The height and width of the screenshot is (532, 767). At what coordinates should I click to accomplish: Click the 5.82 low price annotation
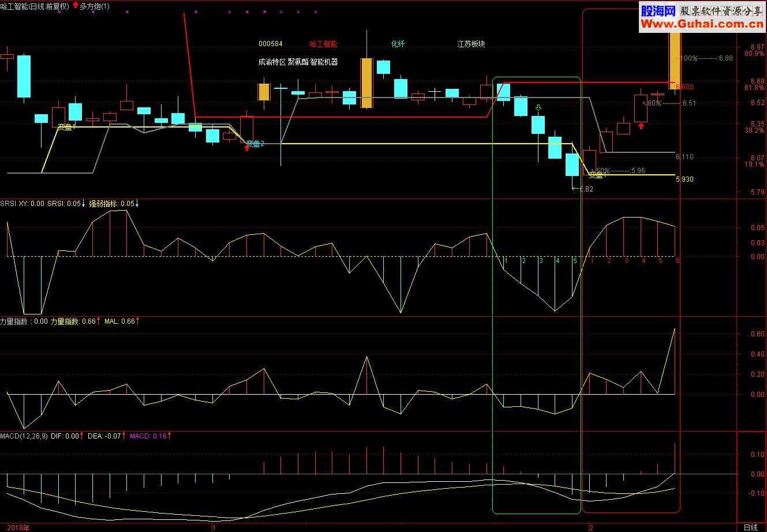point(583,189)
